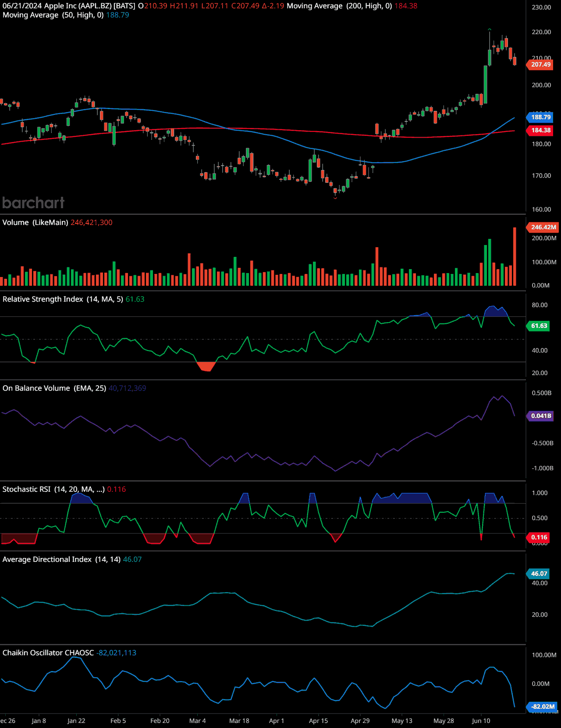
Task: Click the Chaikin Oscillator CHAOSC label
Action: pos(48,653)
